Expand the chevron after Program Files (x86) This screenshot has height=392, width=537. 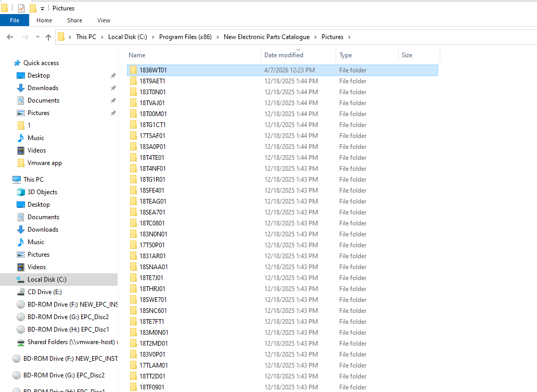pyautogui.click(x=218, y=37)
